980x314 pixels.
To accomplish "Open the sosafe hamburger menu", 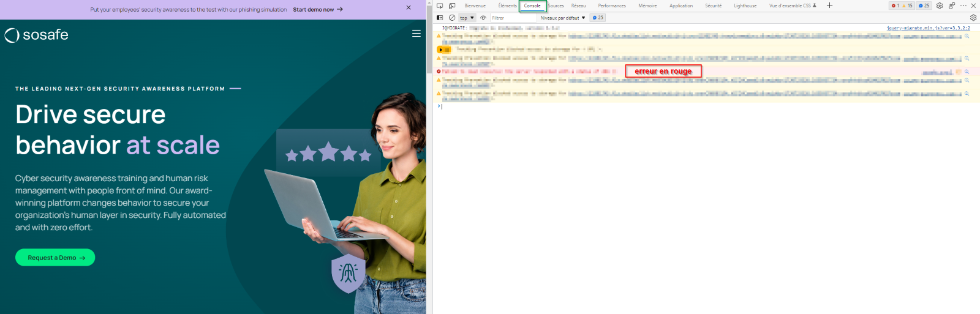I will coord(417,34).
